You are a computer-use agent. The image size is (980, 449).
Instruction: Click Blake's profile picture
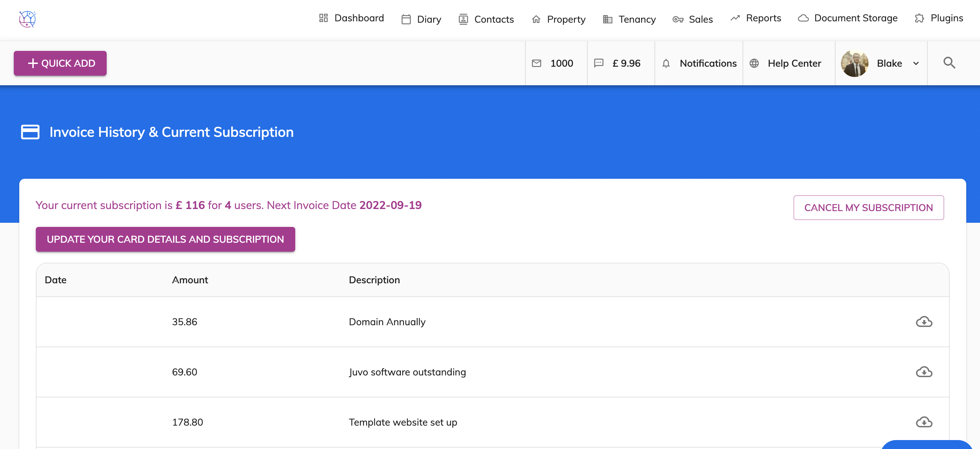click(x=855, y=64)
